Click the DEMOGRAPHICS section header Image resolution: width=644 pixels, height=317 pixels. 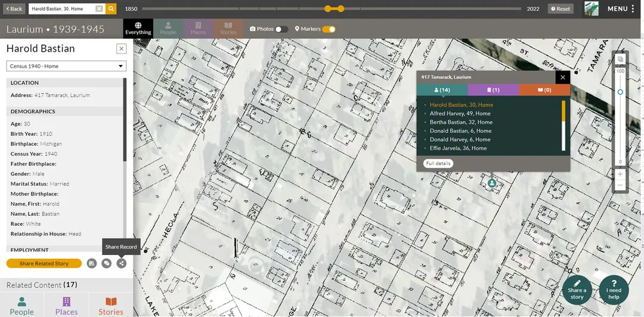(64, 111)
